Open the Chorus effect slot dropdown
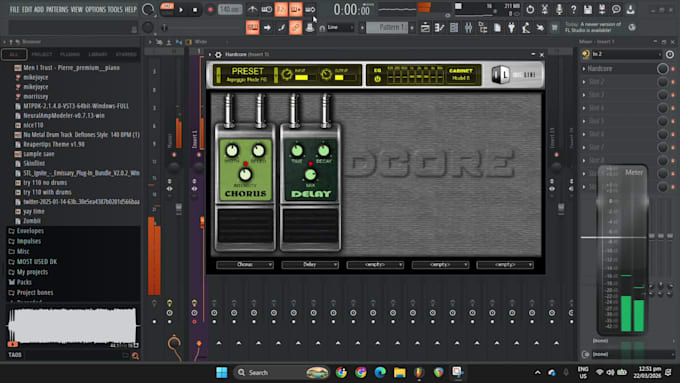 click(x=245, y=265)
